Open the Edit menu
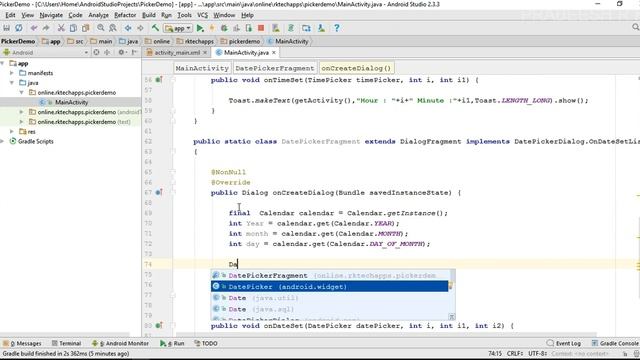 [10, 15]
